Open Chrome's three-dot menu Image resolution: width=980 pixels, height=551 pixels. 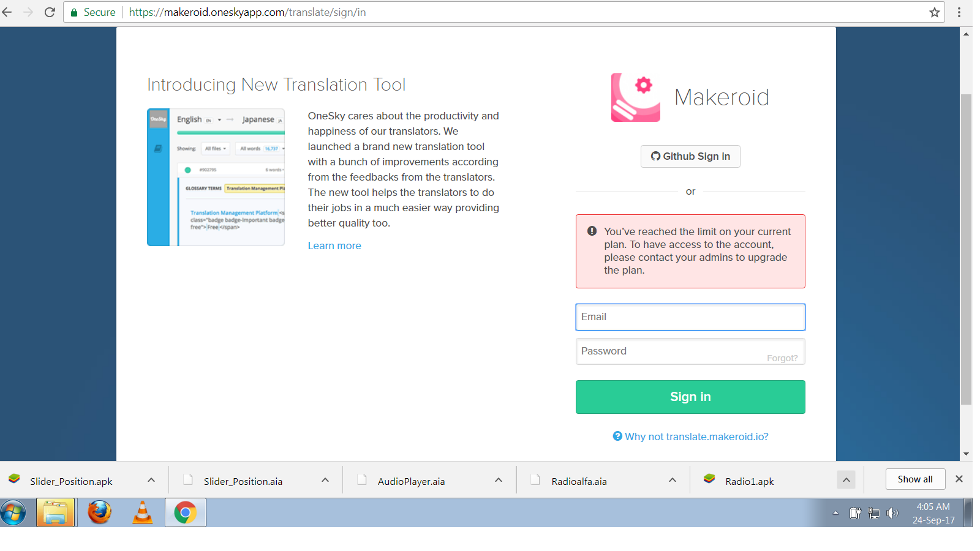coord(959,12)
